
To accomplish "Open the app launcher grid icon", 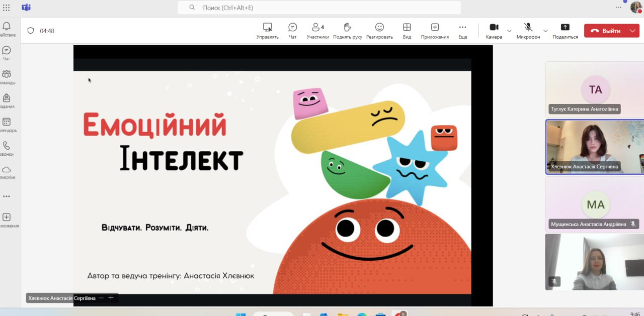I will pos(7,8).
